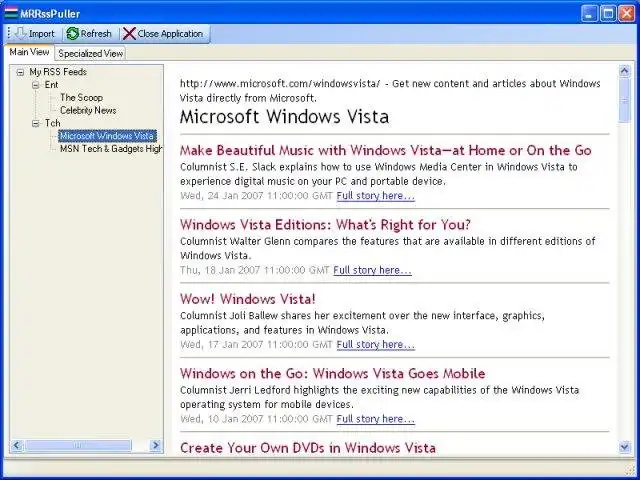Screen dimensions: 640x480
Task: Open the Make Beautiful Music with Windows Vista headline
Action: click(385, 150)
